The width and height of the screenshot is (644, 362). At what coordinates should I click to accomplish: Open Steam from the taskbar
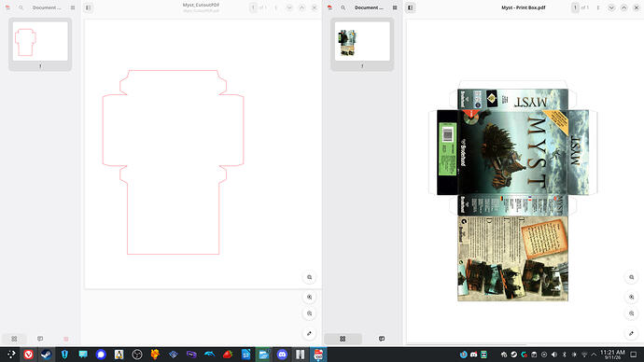coord(46,355)
